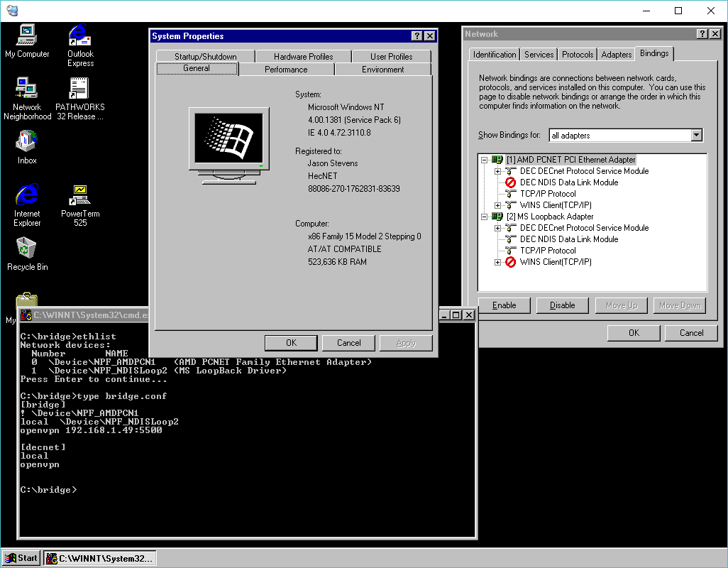Switch to the User Profiles tab

[x=391, y=56]
